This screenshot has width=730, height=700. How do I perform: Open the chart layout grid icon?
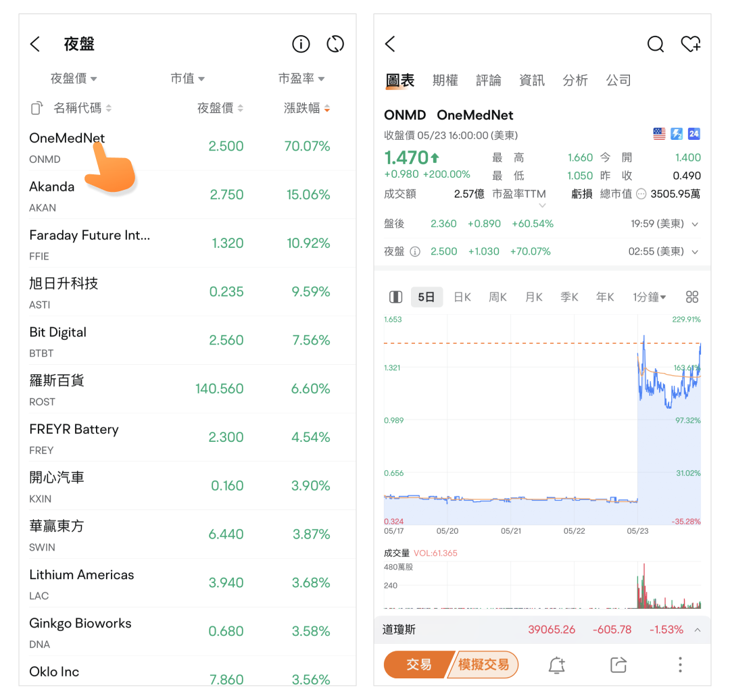(x=691, y=297)
